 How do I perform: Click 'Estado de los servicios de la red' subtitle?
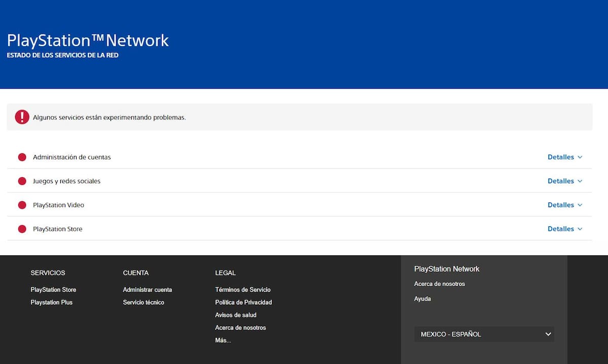(62, 55)
